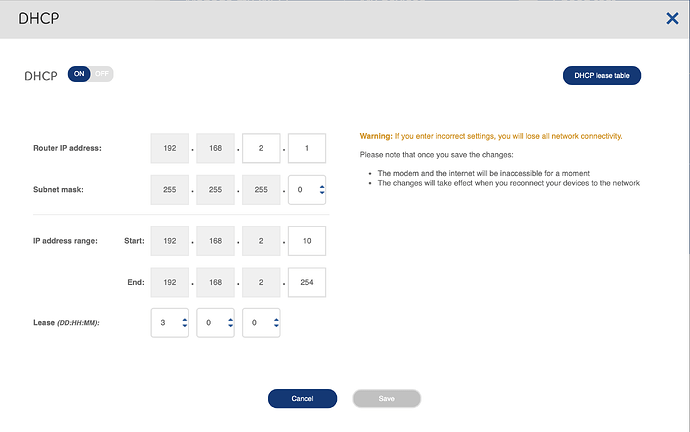Click the Cancel button
The height and width of the screenshot is (432, 690).
(302, 399)
